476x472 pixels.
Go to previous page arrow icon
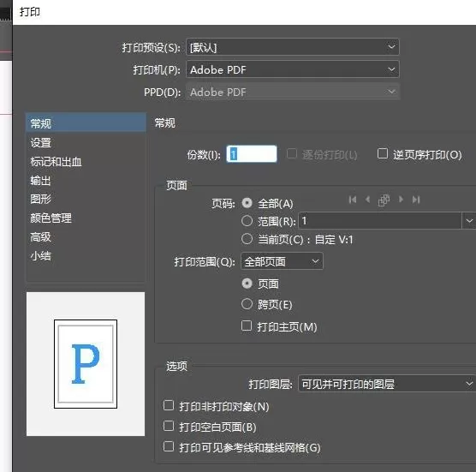coord(367,200)
